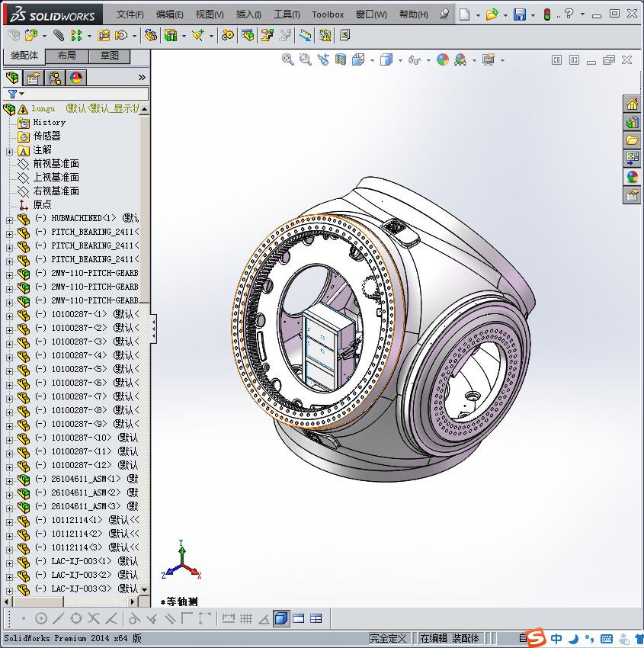Toggle the shaded cube button in bottom toolbar
Image resolution: width=644 pixels, height=648 pixels.
pyautogui.click(x=281, y=619)
